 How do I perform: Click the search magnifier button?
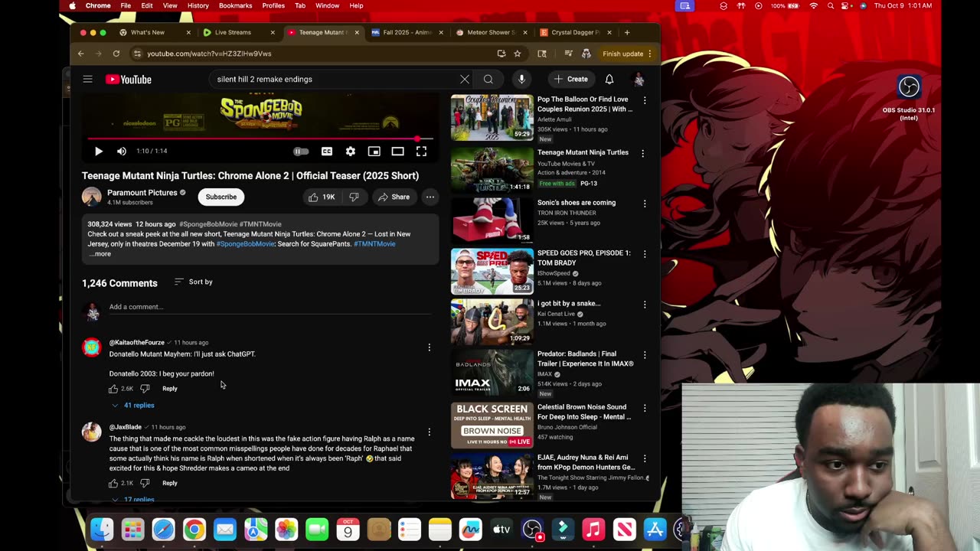pos(488,79)
